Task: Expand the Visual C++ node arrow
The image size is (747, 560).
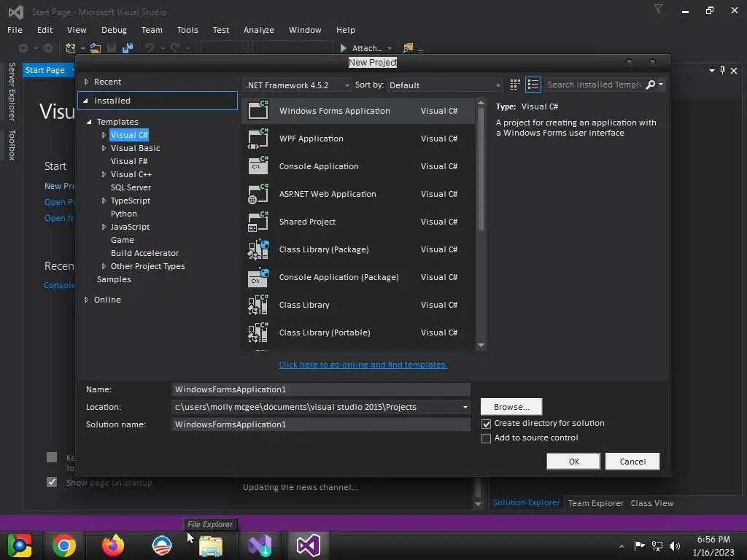Action: pyautogui.click(x=104, y=174)
